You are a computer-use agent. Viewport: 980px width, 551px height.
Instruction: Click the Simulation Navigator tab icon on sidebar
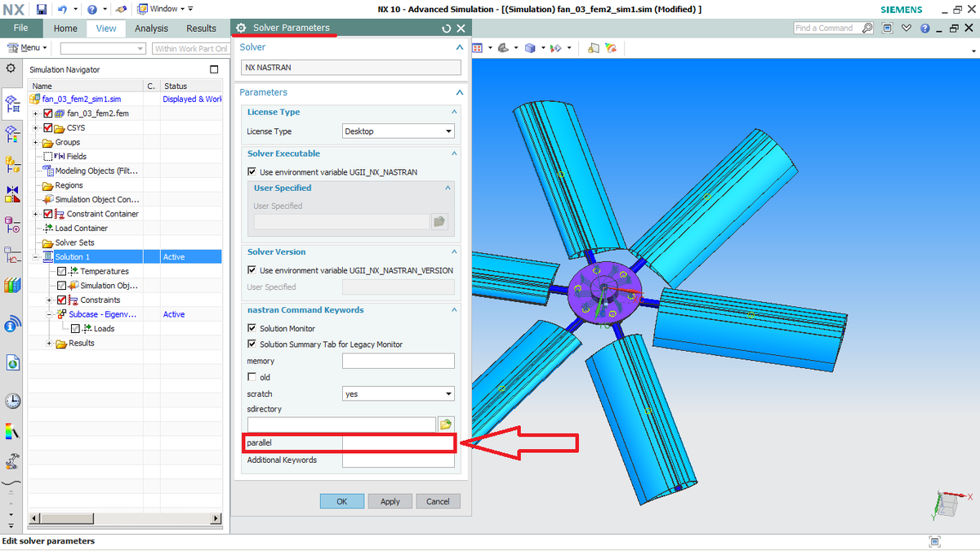pyautogui.click(x=12, y=104)
